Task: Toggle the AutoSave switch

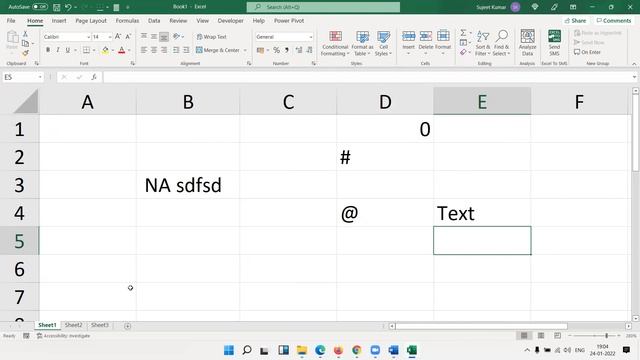Action: [x=40, y=7]
